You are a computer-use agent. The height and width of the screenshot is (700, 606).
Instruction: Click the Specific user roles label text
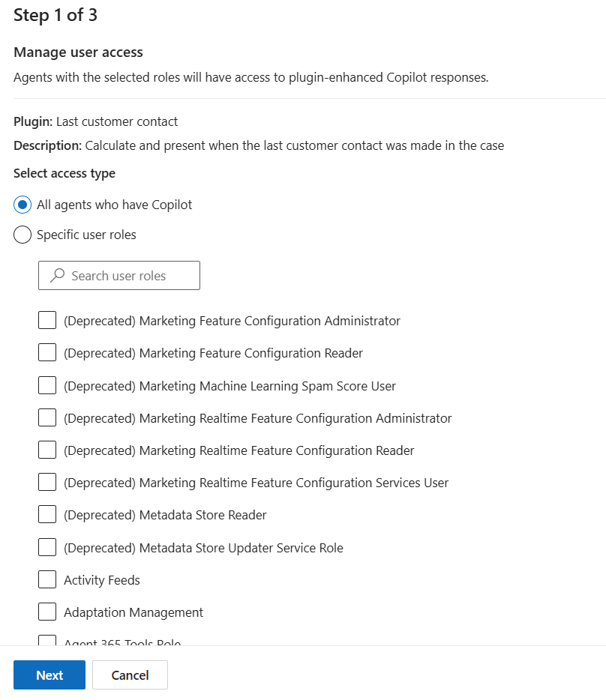[86, 235]
